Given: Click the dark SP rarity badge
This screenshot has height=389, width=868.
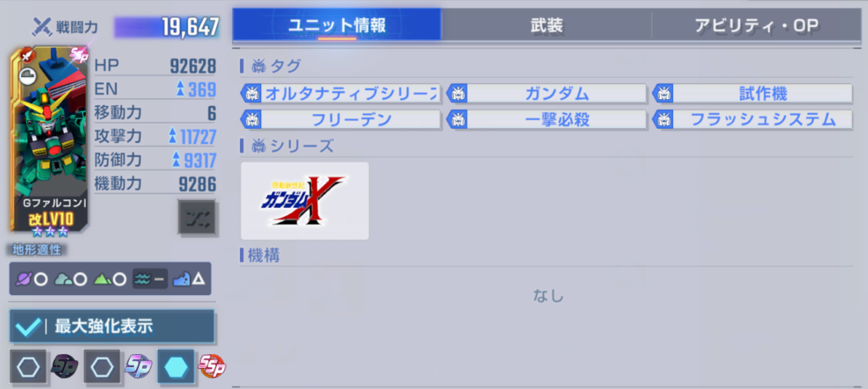Looking at the screenshot, I should (x=64, y=367).
